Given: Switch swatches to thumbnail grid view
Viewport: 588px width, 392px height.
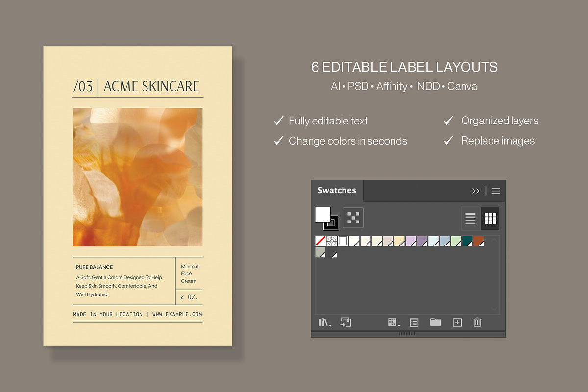Looking at the screenshot, I should 490,219.
